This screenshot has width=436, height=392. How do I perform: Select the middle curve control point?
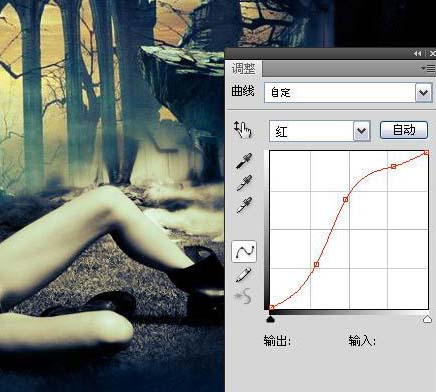(x=346, y=199)
